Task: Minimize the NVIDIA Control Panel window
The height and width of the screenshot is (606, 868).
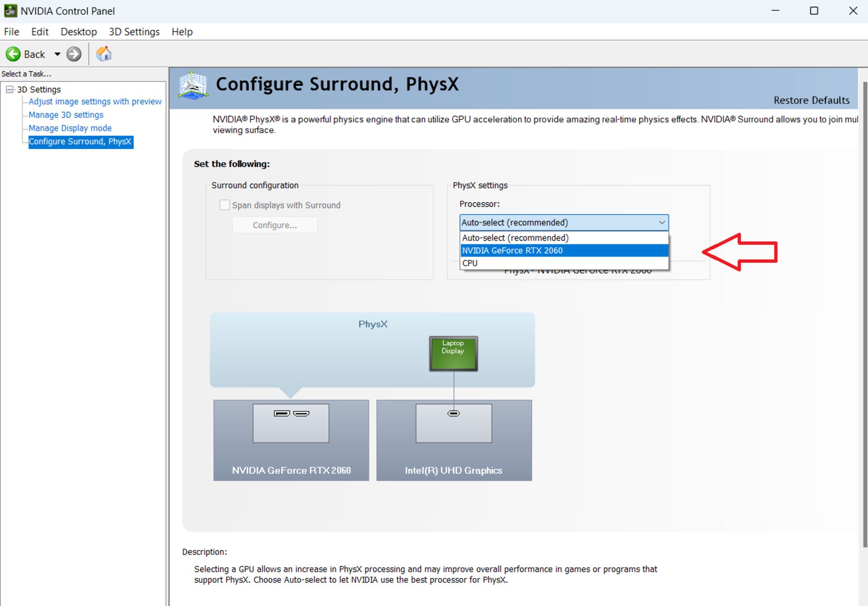Action: coord(775,11)
